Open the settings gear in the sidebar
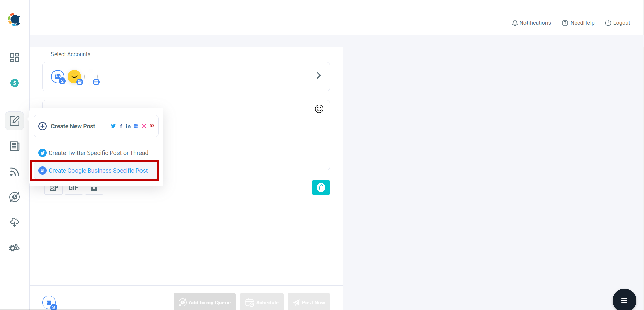 14,247
